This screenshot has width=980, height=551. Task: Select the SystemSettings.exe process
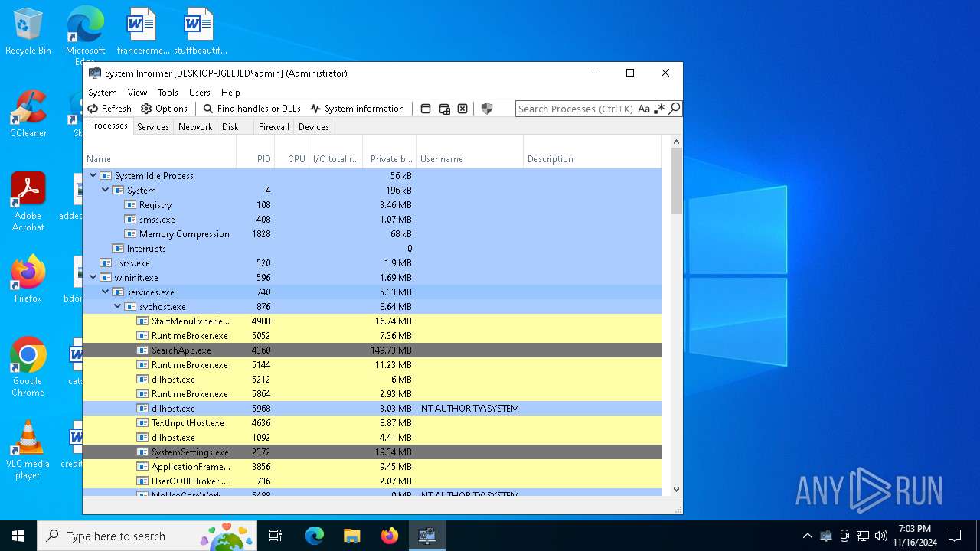[x=372, y=452]
